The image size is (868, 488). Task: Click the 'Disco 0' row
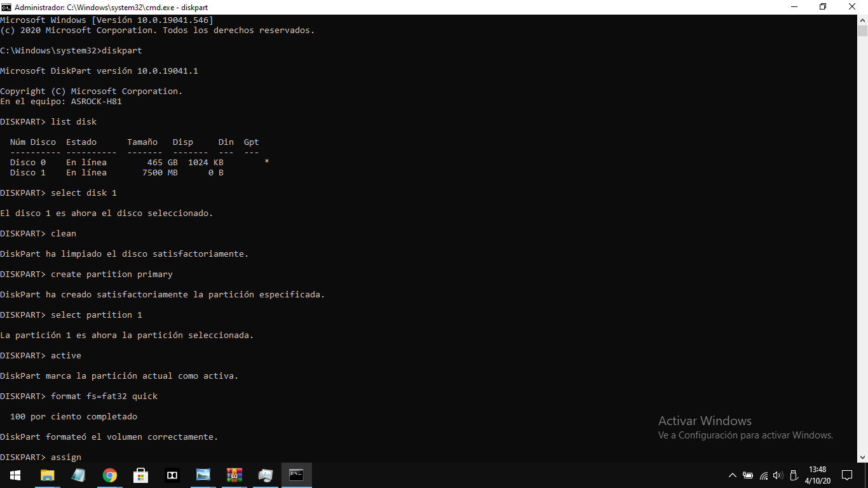pos(139,162)
